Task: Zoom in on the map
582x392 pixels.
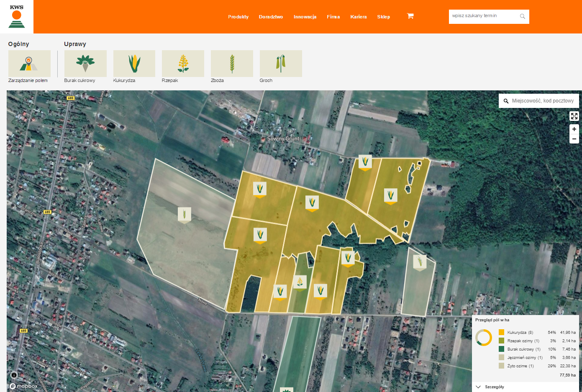Action: click(574, 129)
